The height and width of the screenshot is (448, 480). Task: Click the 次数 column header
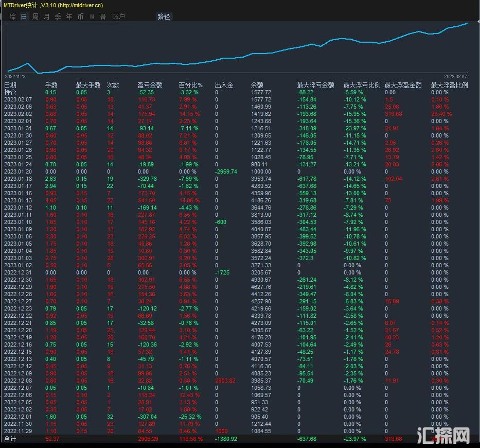coord(113,85)
